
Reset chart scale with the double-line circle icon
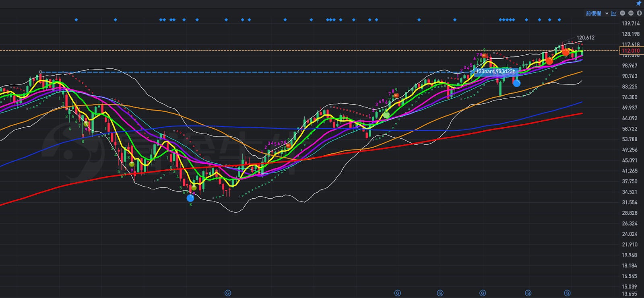point(623,13)
